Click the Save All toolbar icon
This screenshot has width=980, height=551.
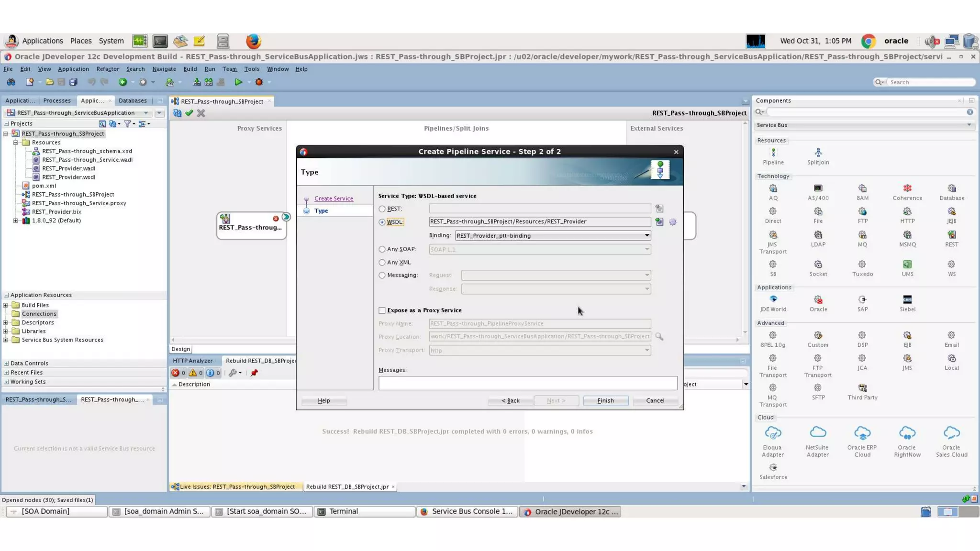pos(73,82)
